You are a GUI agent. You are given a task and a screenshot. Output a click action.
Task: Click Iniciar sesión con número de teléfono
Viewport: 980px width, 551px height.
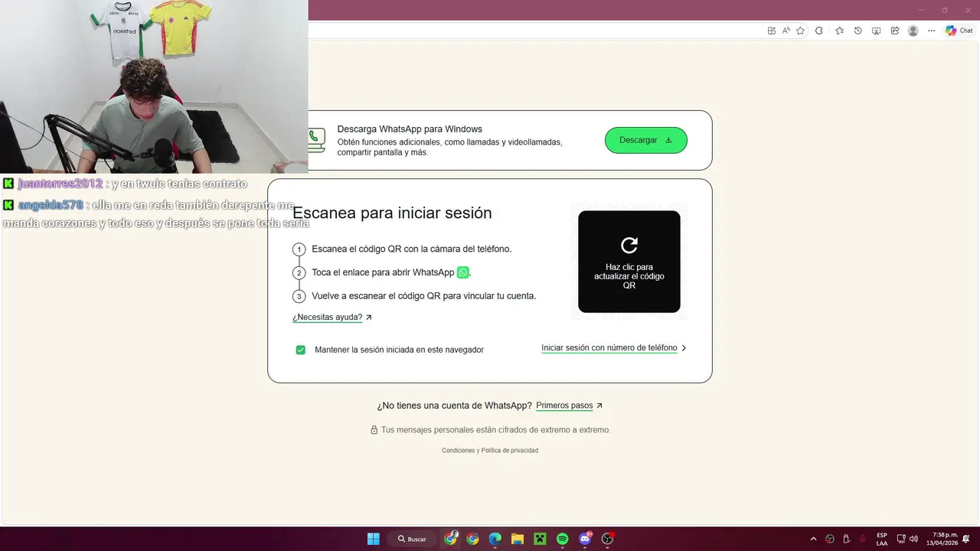614,347
